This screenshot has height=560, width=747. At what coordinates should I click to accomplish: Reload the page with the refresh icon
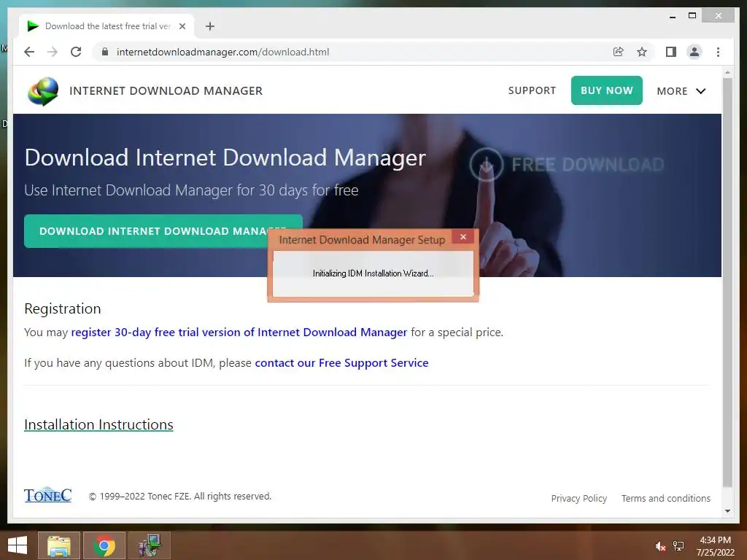pos(76,52)
